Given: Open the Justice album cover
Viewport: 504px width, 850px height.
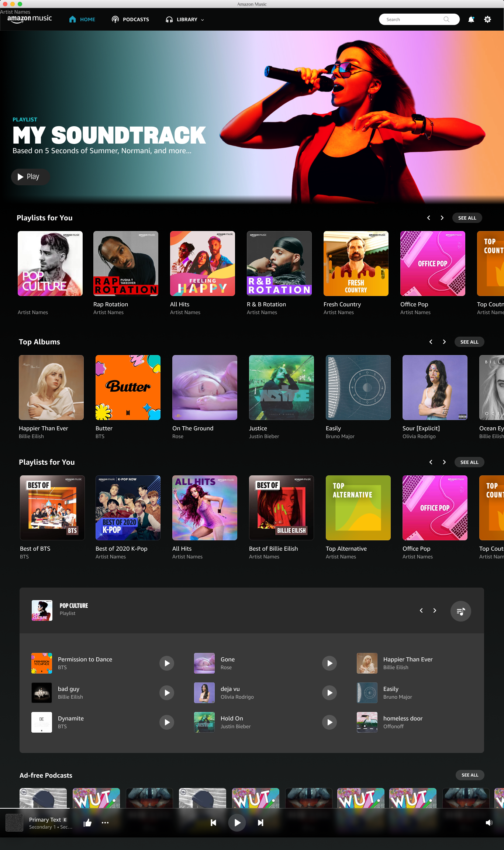Looking at the screenshot, I should (282, 388).
